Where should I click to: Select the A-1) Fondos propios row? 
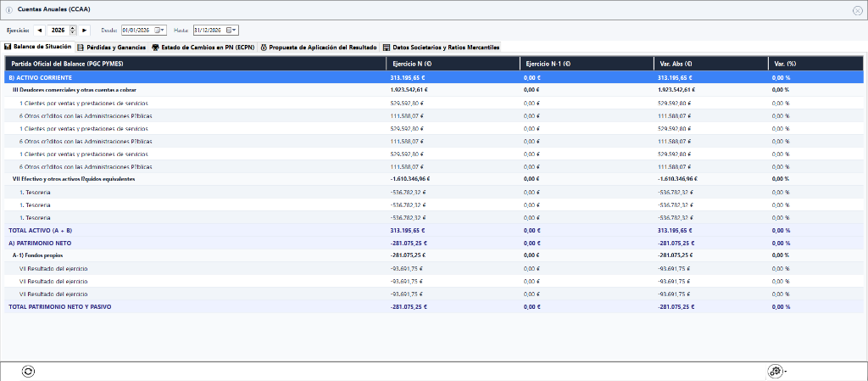(x=434, y=256)
